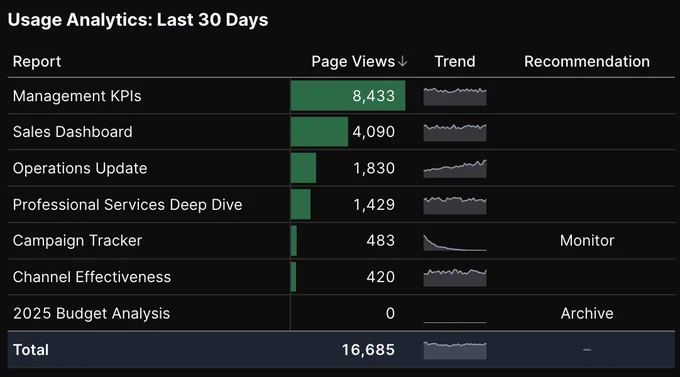Open Professional Services Deep Dive report
The height and width of the screenshot is (377, 680).
click(x=128, y=205)
